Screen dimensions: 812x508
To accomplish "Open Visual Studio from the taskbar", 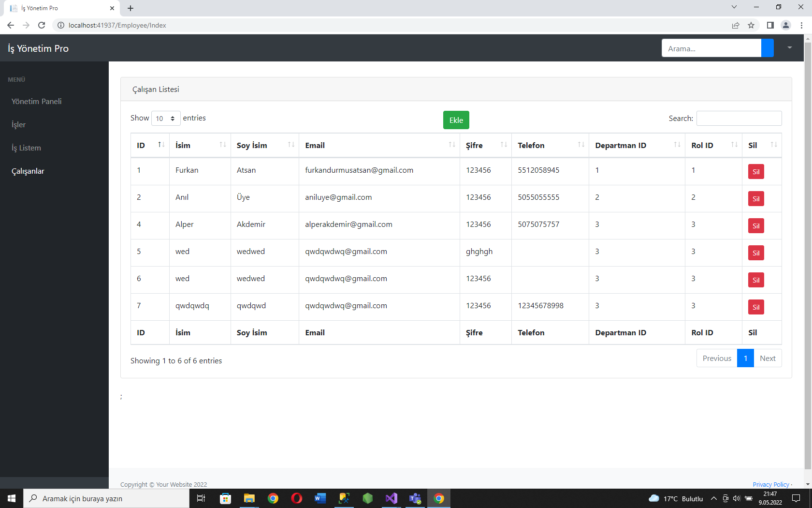I will [x=391, y=498].
